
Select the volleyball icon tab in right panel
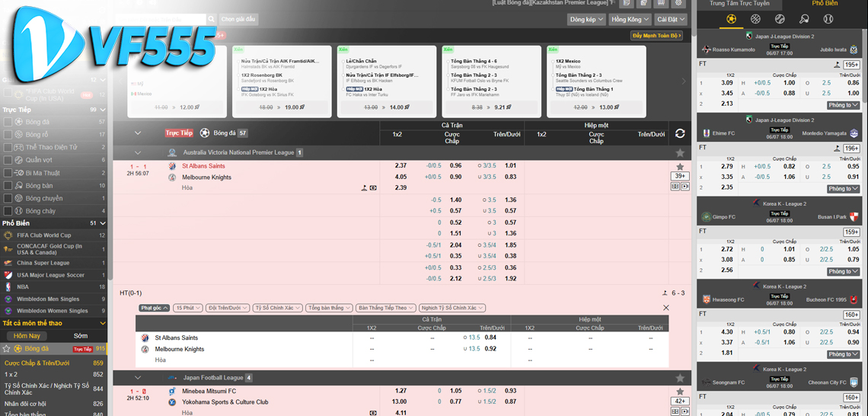pos(780,19)
